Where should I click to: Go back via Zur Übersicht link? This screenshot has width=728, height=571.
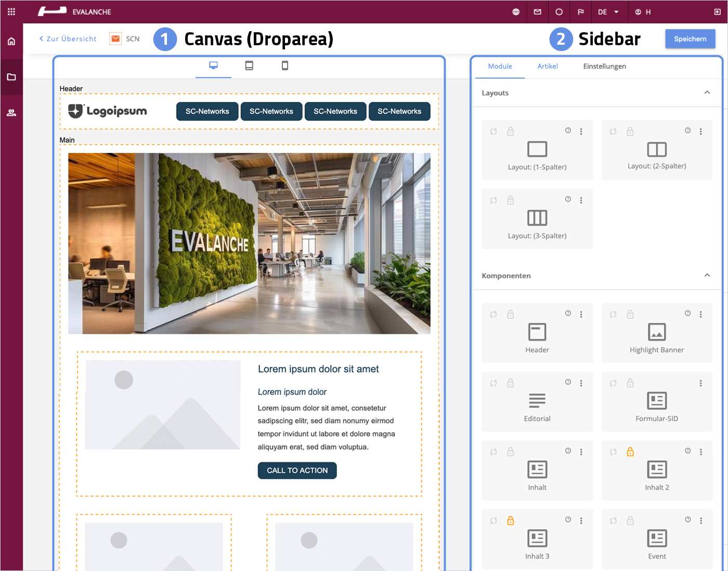pyautogui.click(x=68, y=39)
